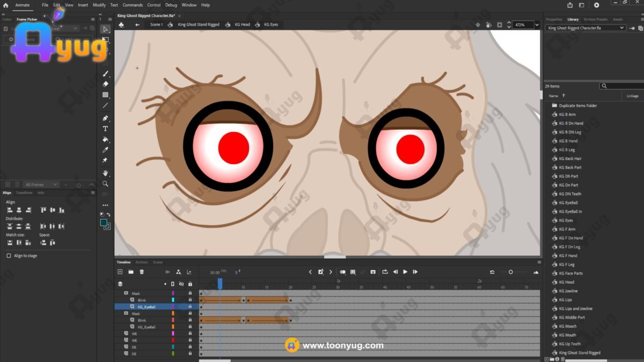Click the Quick Share export icon
The width and height of the screenshot is (644, 362).
point(569,5)
